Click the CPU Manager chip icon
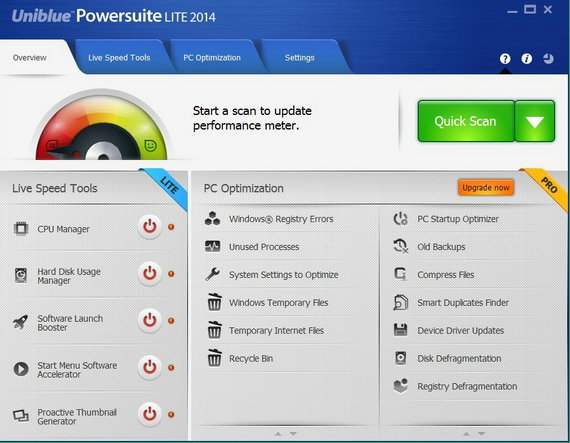Image resolution: width=570 pixels, height=443 pixels. (x=21, y=229)
